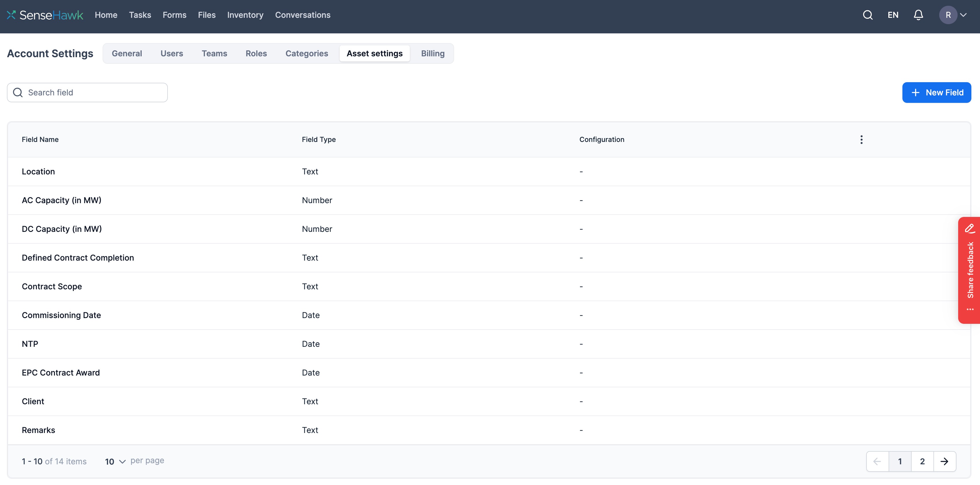
Task: Open the notifications bell
Action: 918,15
